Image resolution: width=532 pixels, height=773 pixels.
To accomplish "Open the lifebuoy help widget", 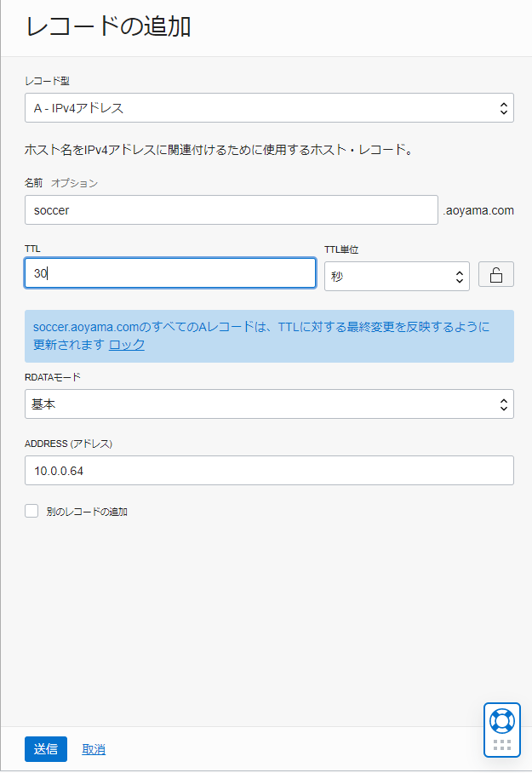I will (x=502, y=720).
